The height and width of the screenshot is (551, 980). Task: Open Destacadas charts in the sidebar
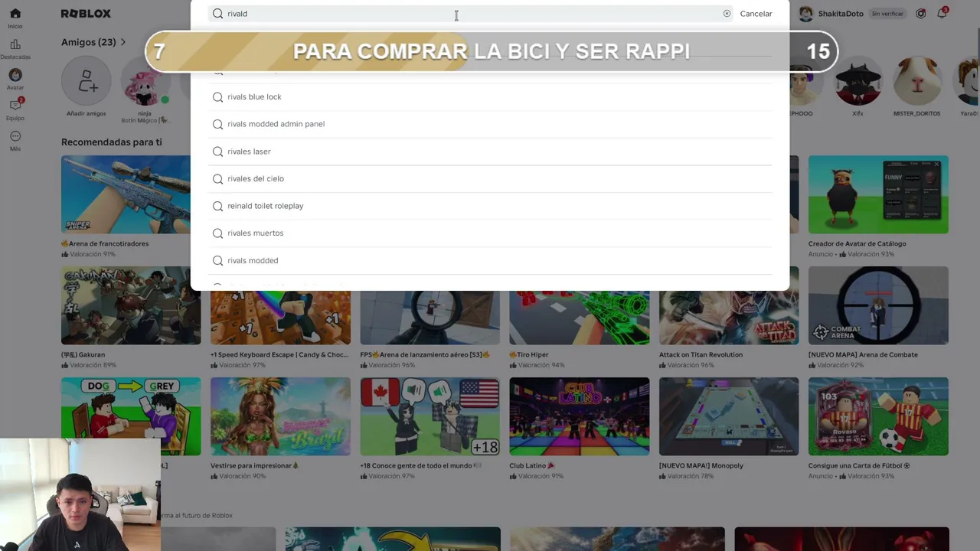[x=15, y=49]
